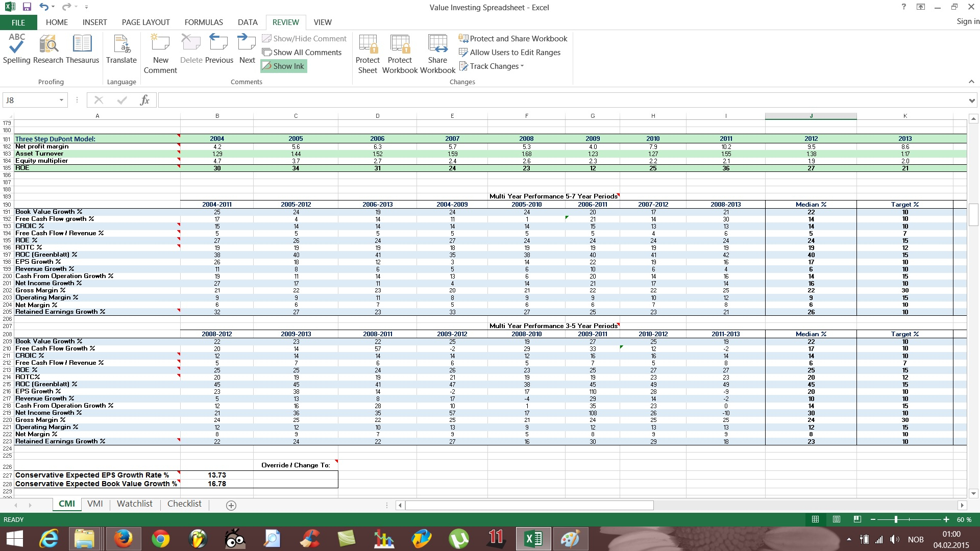This screenshot has height=551, width=980.
Task: Open the FORMULAS ribbon tab
Action: click(x=204, y=22)
